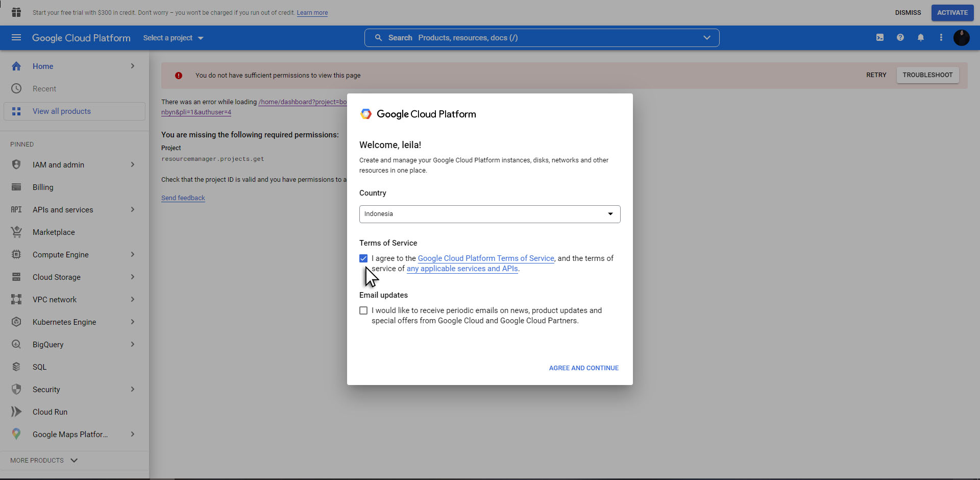Open the Country dropdown showing Indonesia

[x=489, y=214]
